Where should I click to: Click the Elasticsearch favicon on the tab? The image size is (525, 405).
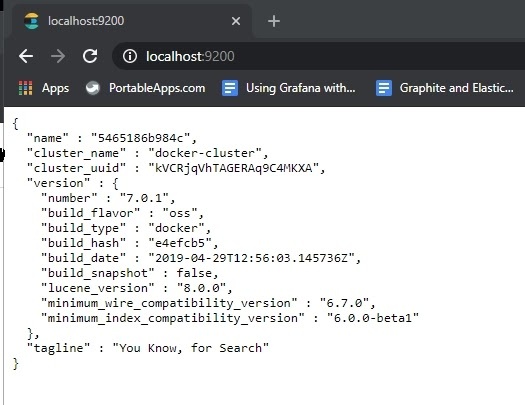[x=32, y=21]
